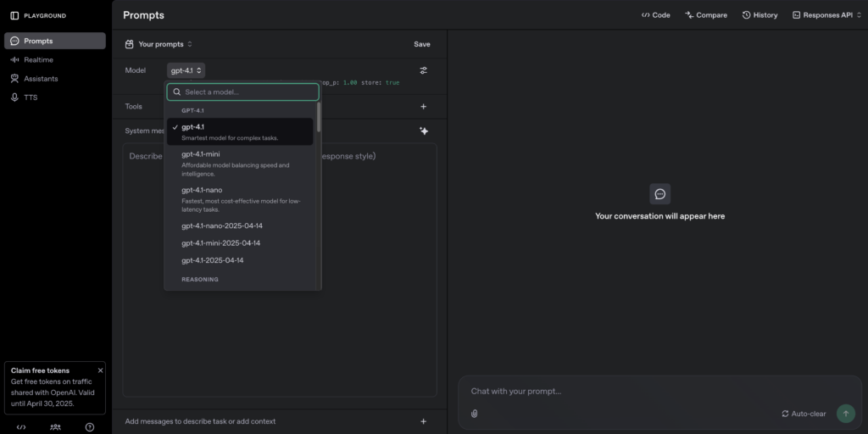The width and height of the screenshot is (868, 434).
Task: Click the GPT-4.1 group heading
Action: (x=192, y=111)
